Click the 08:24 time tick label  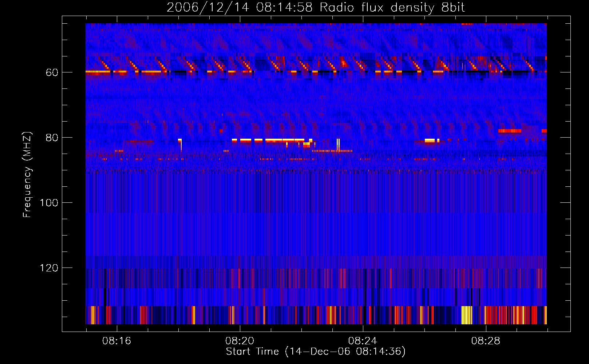coord(363,341)
